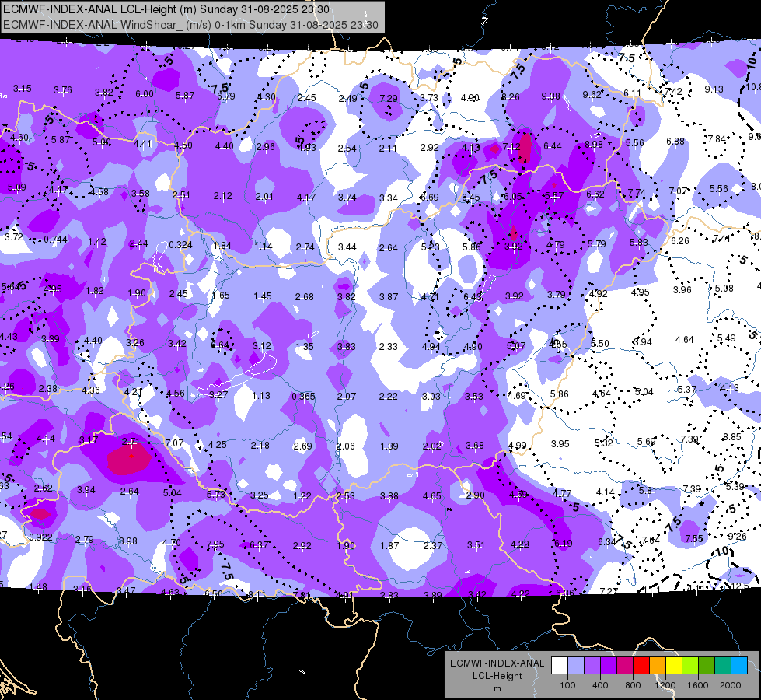This screenshot has height=700, width=761.
Task: Click the legend tick label 2000
Action: coord(730,685)
